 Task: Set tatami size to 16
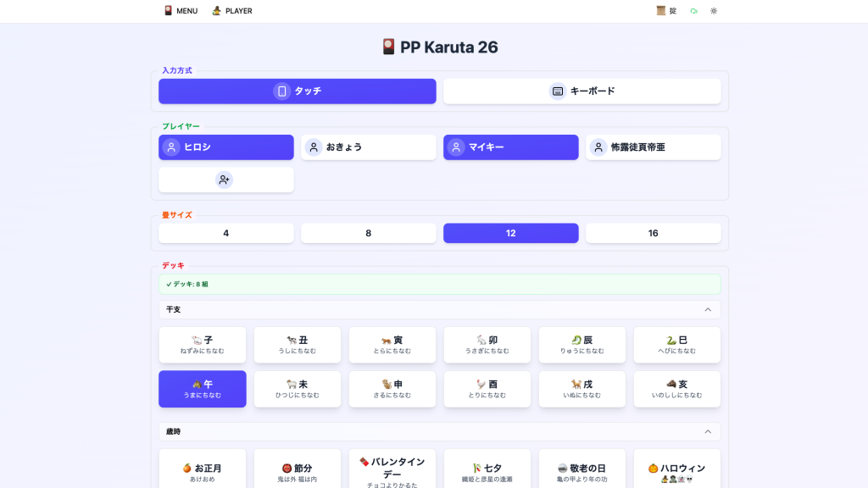tap(654, 233)
